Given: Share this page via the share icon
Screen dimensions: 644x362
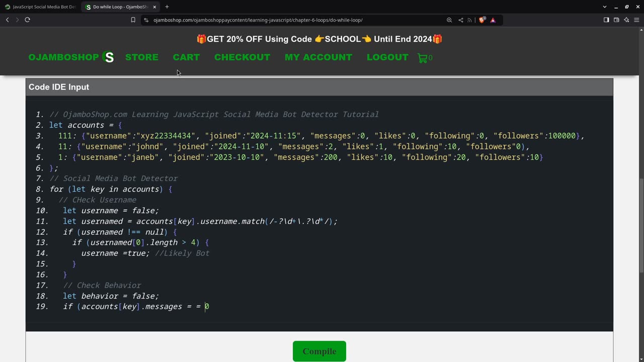Looking at the screenshot, I should click(460, 20).
